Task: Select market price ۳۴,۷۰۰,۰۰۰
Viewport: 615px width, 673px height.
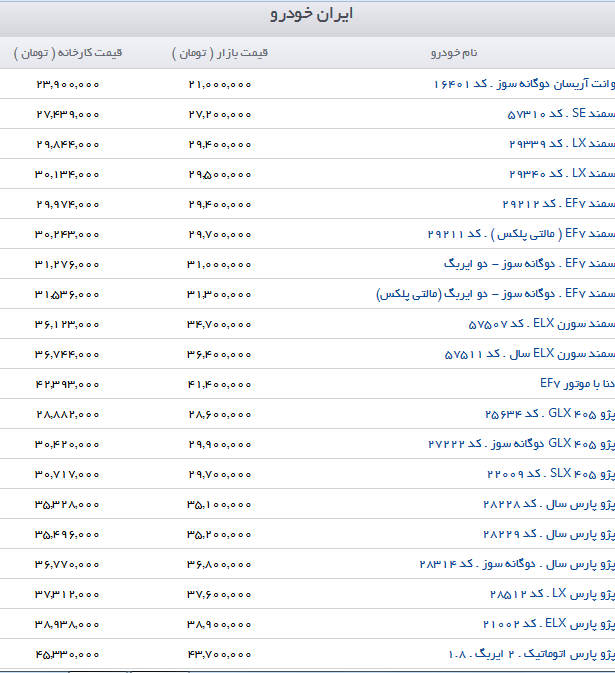Action: (x=219, y=325)
